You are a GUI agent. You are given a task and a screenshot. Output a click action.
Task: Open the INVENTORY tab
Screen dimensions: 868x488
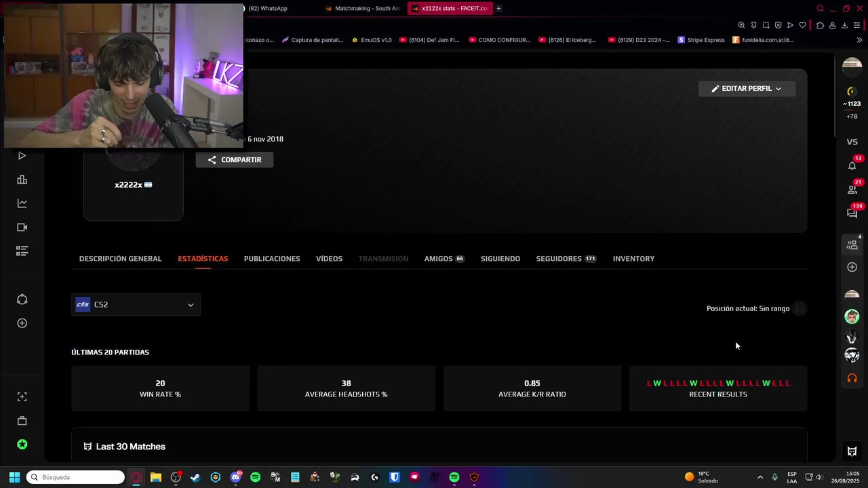(x=633, y=259)
